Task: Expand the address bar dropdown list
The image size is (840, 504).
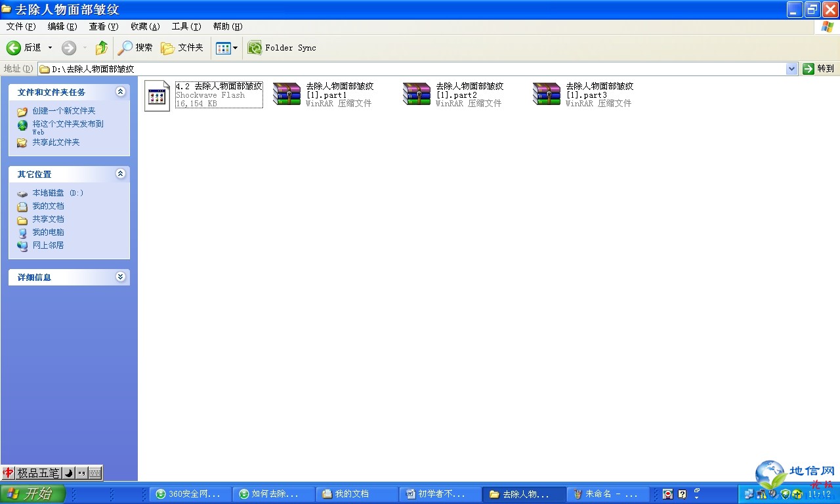Action: tap(792, 69)
